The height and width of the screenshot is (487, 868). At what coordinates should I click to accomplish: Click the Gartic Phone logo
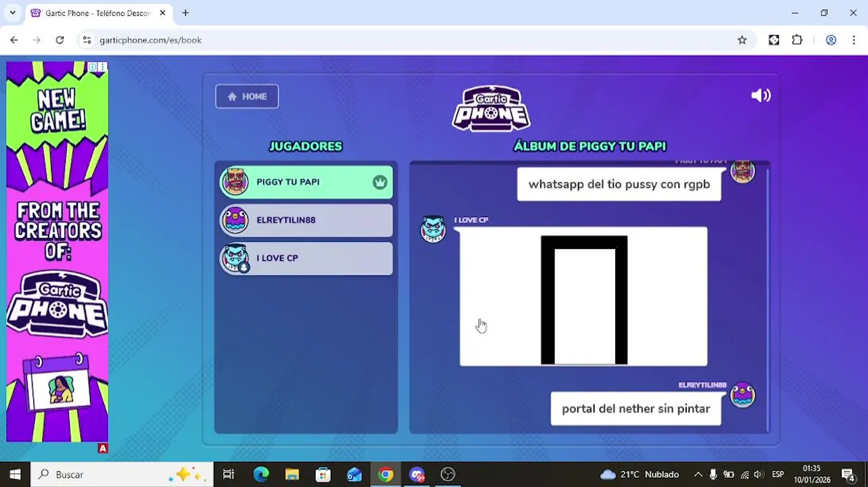tap(491, 108)
